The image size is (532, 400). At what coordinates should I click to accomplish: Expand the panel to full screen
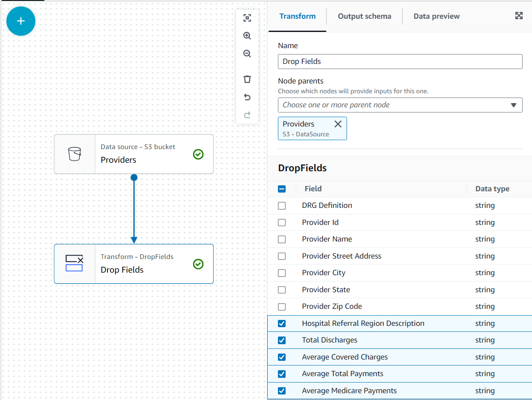[519, 16]
